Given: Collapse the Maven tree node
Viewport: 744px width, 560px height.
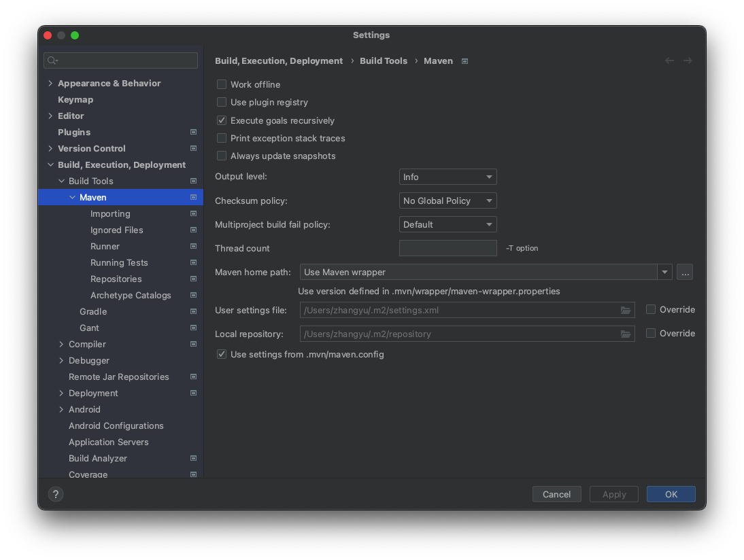Looking at the screenshot, I should [x=72, y=197].
